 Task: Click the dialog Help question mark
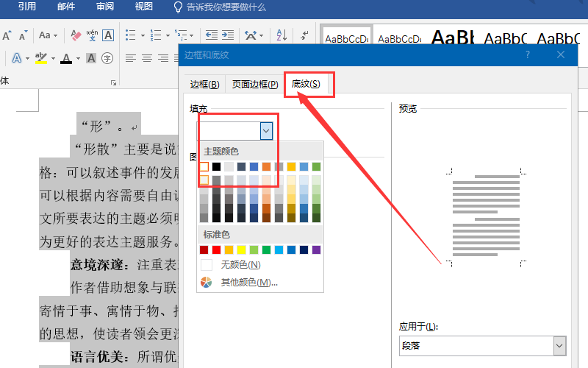click(x=528, y=54)
